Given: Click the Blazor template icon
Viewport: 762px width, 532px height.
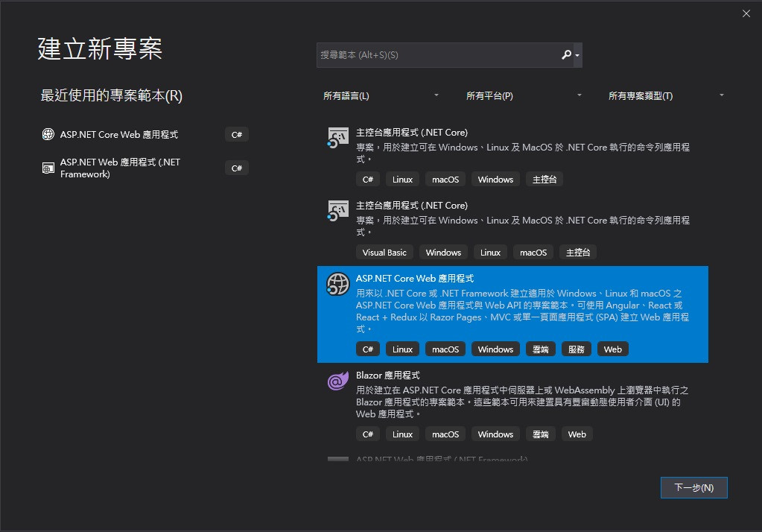Looking at the screenshot, I should [x=337, y=381].
